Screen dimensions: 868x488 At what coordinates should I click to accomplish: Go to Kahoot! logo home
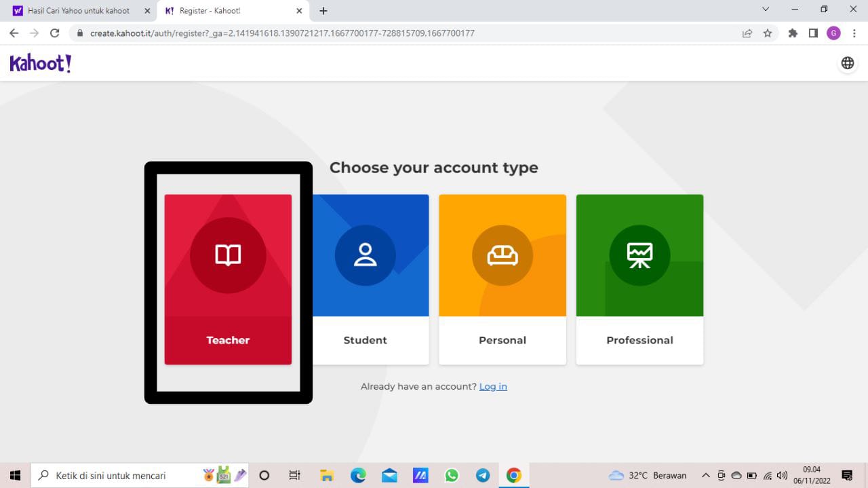(41, 63)
